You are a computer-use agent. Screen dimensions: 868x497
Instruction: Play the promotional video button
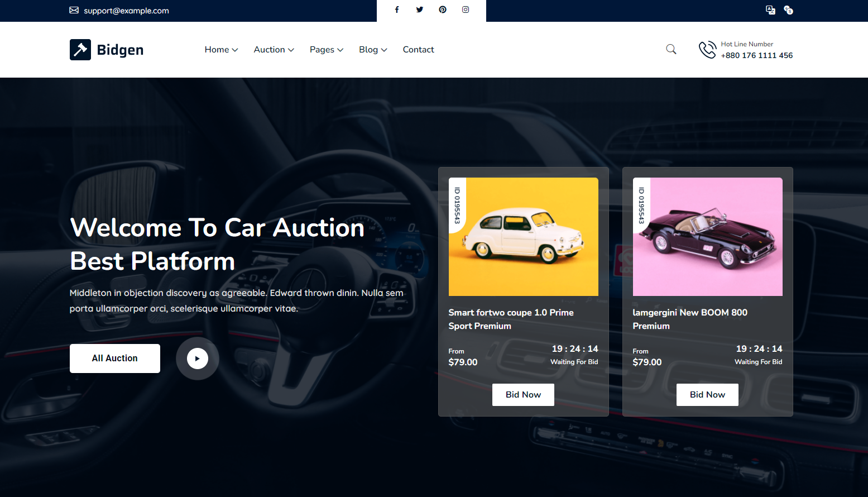click(197, 358)
